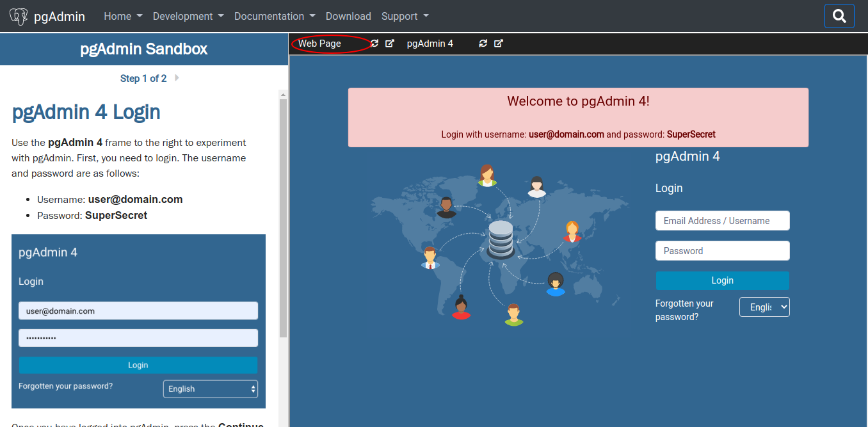Refresh the pgAdmin 4 frame
The height and width of the screenshot is (427, 868).
[483, 44]
